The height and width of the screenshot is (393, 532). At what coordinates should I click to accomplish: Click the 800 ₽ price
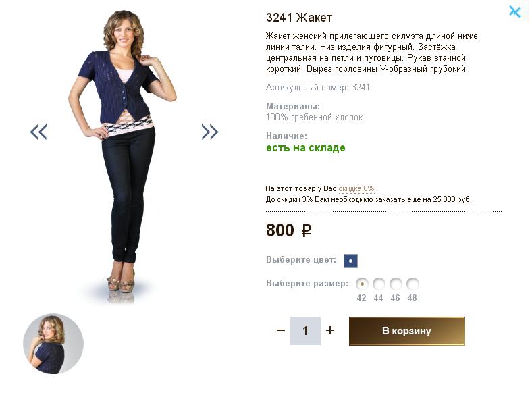coord(288,230)
